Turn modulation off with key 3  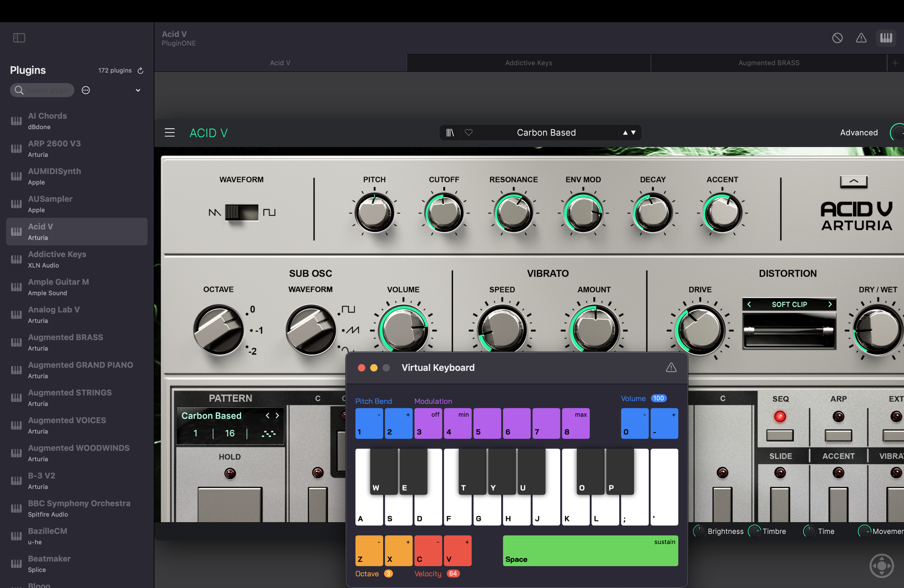pyautogui.click(x=428, y=423)
